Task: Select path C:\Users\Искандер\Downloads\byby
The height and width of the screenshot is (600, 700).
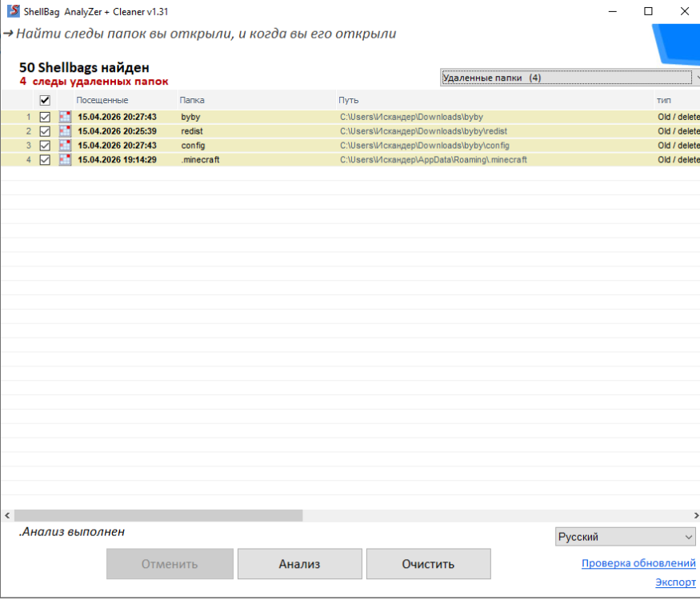Action: (412, 117)
